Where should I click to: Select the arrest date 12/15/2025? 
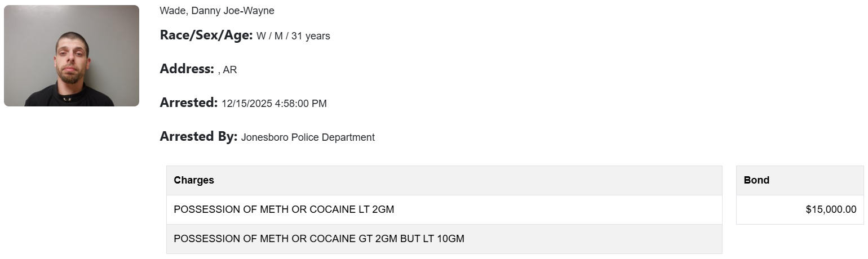point(247,104)
